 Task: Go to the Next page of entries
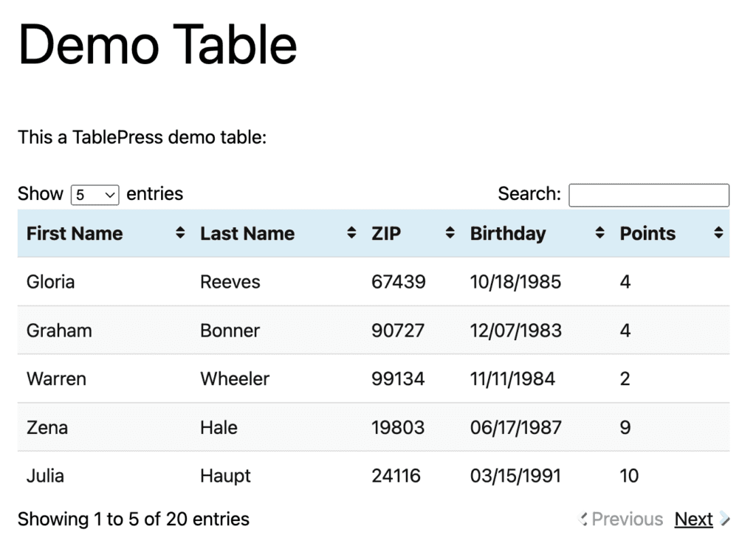coord(693,519)
